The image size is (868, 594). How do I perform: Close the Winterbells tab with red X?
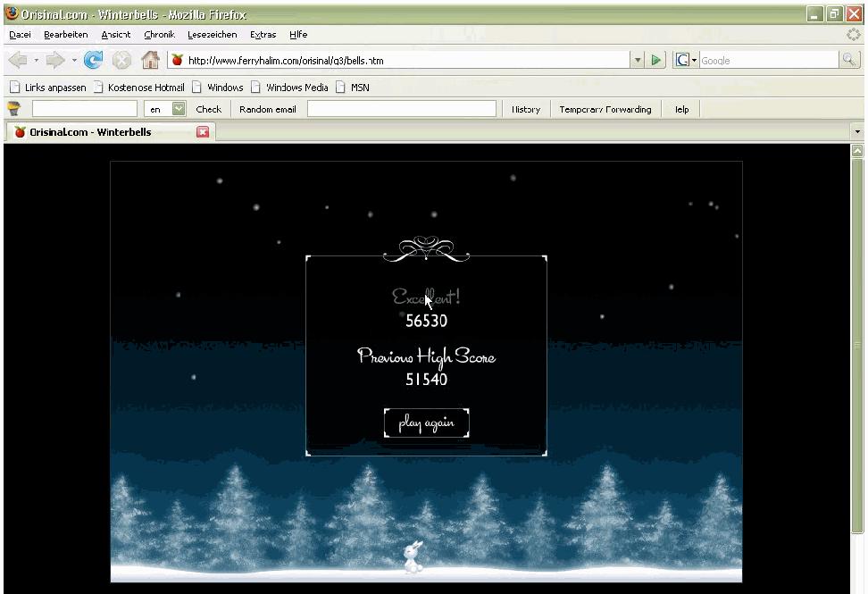click(204, 132)
